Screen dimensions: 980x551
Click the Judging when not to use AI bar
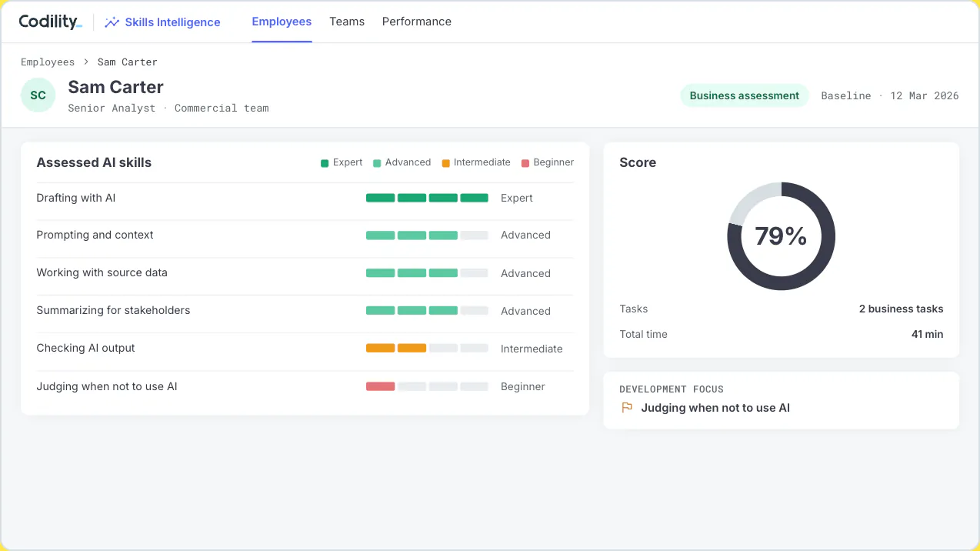(427, 386)
